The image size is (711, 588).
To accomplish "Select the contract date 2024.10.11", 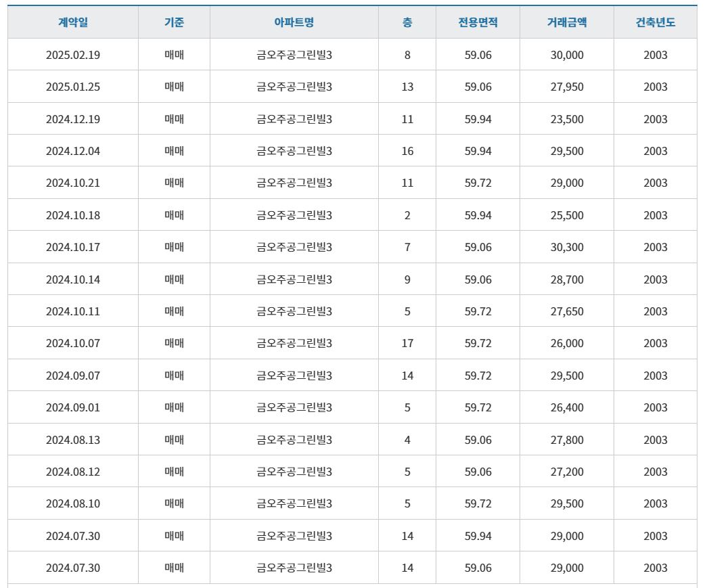I will pos(73,311).
